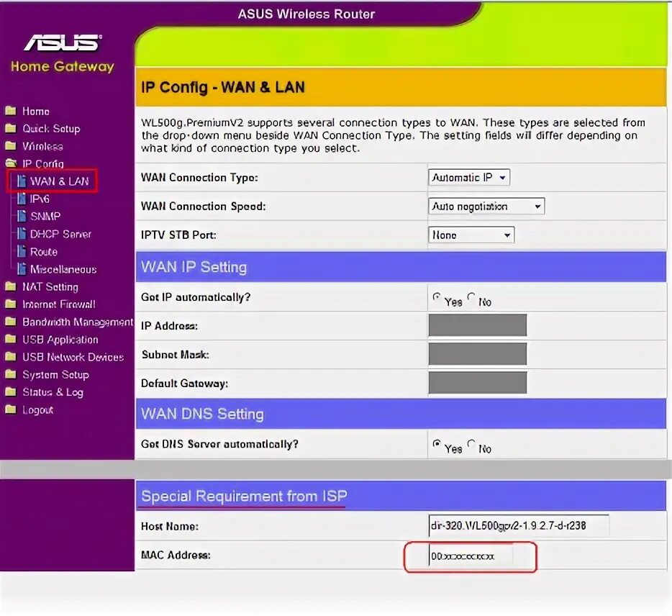The image size is (672, 616).
Task: Open the Bandwidth Management menu item
Action: [x=78, y=322]
